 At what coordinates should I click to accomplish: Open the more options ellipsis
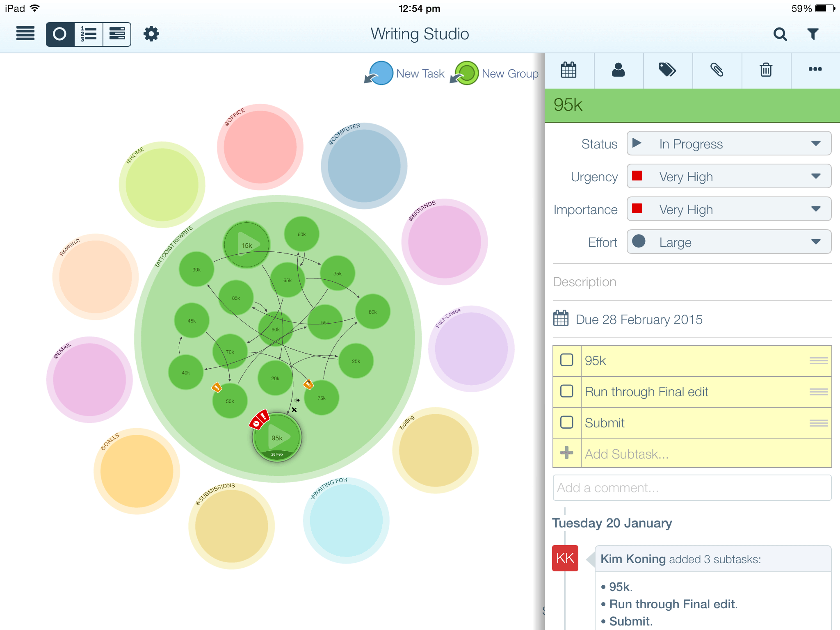click(815, 70)
